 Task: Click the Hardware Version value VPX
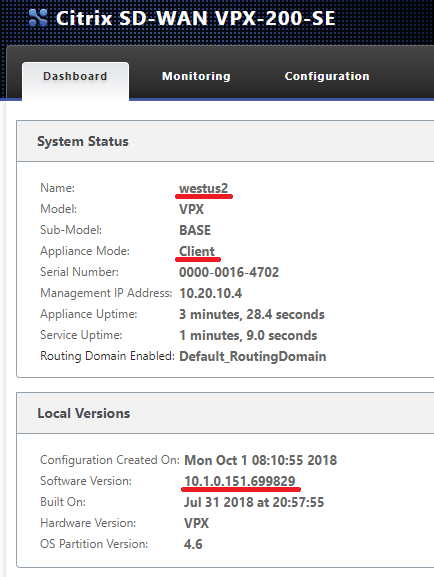click(196, 523)
